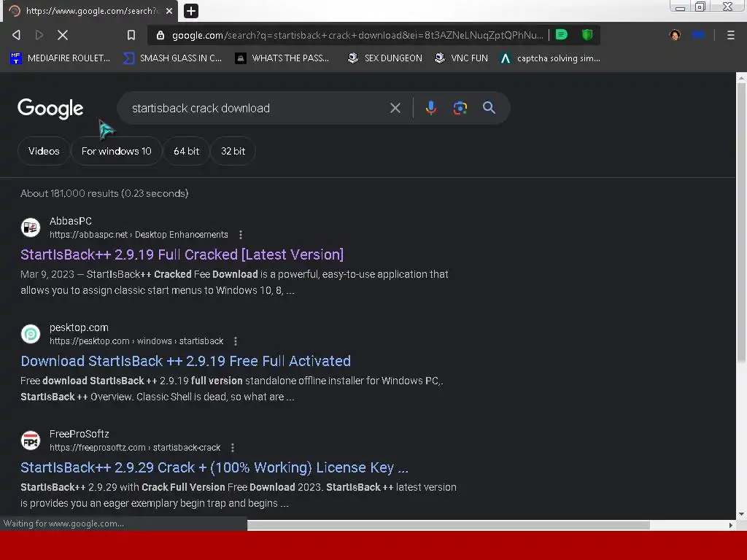747x560 pixels.
Task: Click the About 181,000 results text
Action: coord(104,193)
